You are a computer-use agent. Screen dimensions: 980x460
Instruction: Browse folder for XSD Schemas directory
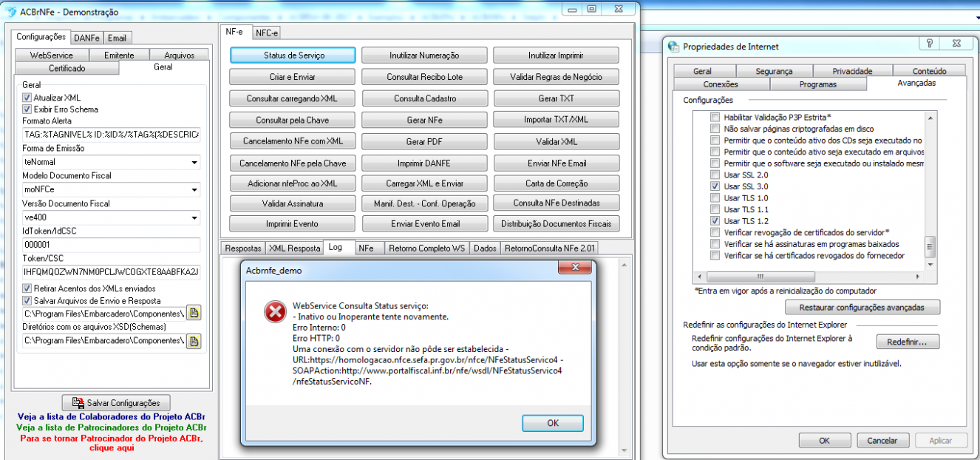[x=194, y=341]
